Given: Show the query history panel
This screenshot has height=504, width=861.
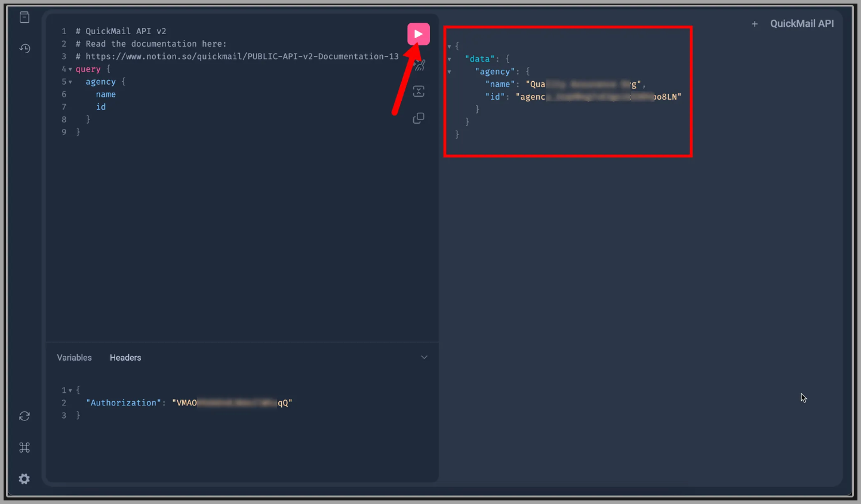Looking at the screenshot, I should click(24, 48).
